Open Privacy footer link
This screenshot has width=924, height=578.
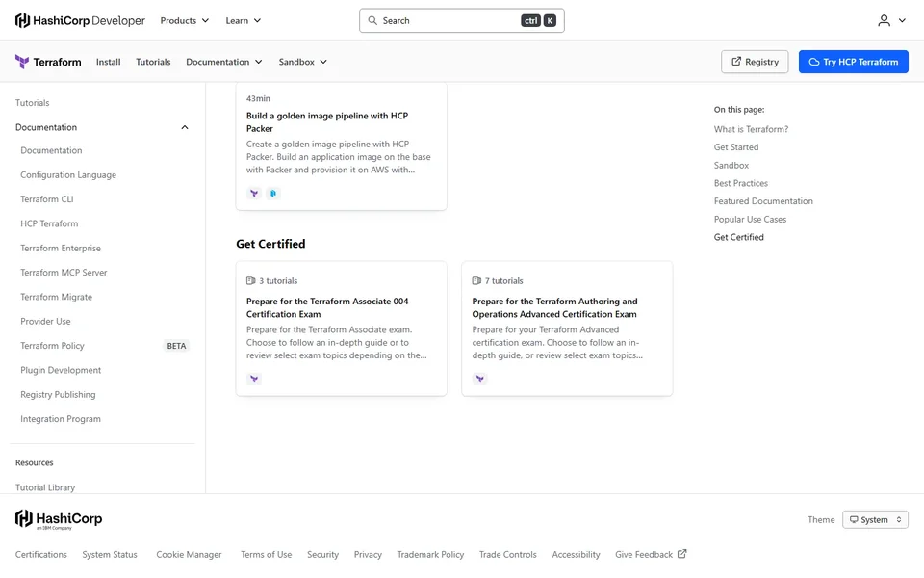point(368,555)
